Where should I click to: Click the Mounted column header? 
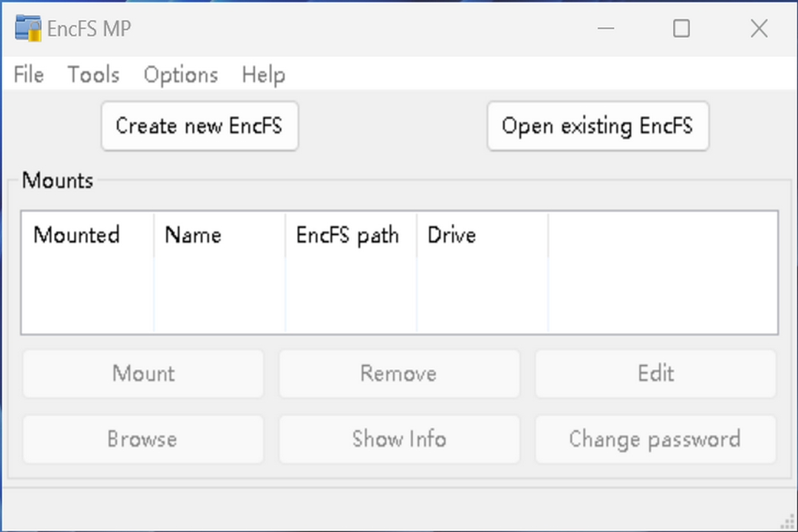pos(76,235)
